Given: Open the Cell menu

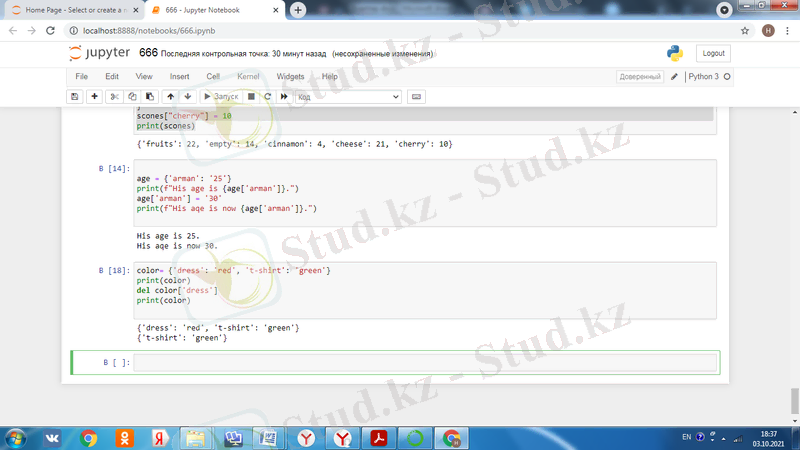Looking at the screenshot, I should pyautogui.click(x=213, y=77).
